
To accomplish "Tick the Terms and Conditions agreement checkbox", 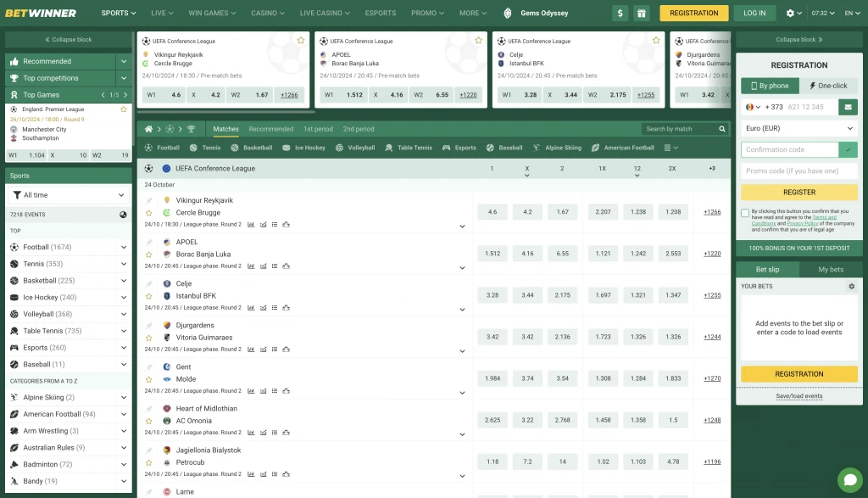I will (x=745, y=213).
